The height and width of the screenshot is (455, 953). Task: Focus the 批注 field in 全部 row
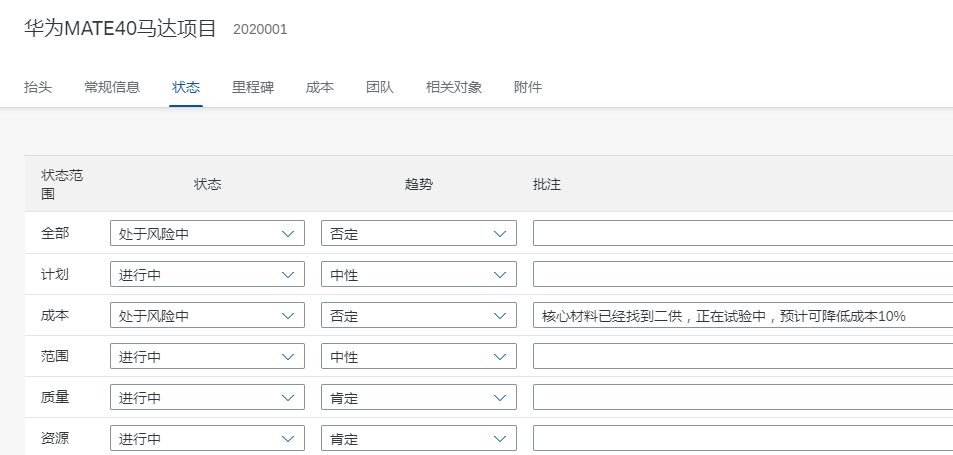click(743, 233)
